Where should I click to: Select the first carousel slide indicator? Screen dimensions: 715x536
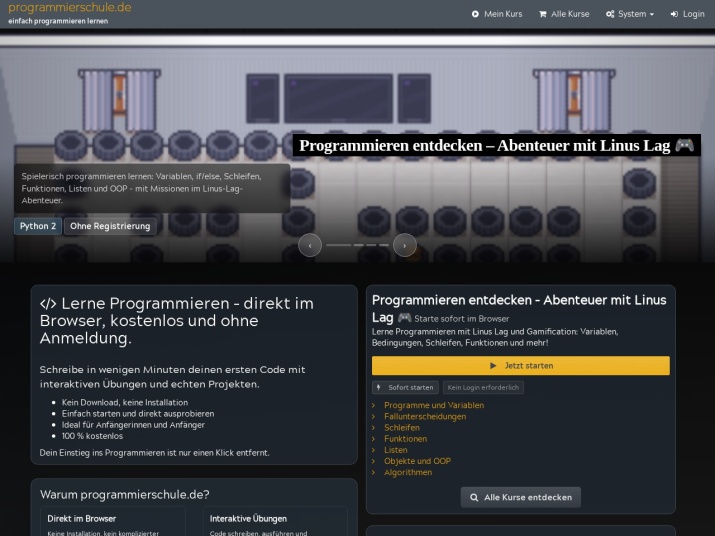click(x=338, y=245)
